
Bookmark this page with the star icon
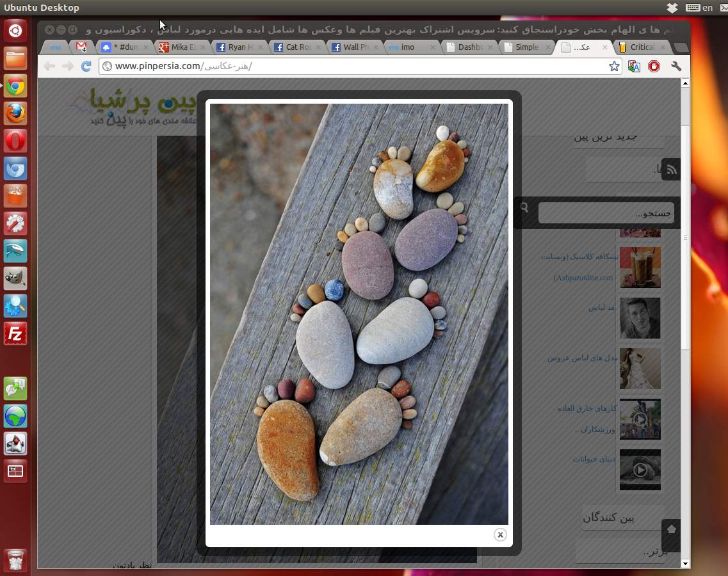pyautogui.click(x=614, y=66)
